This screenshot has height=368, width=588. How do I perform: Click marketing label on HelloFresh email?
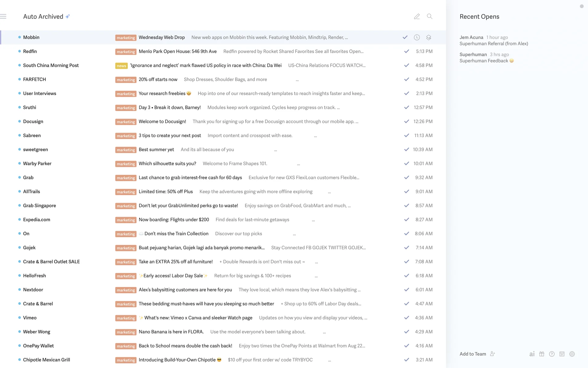click(126, 276)
